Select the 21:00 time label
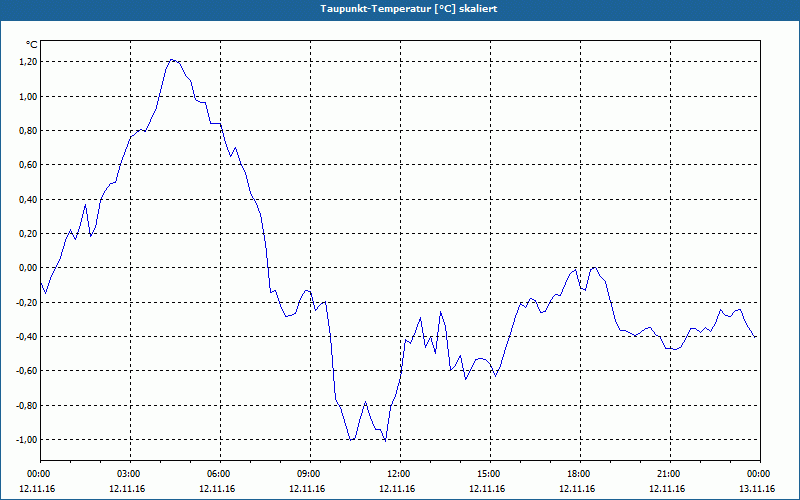 tap(670, 474)
